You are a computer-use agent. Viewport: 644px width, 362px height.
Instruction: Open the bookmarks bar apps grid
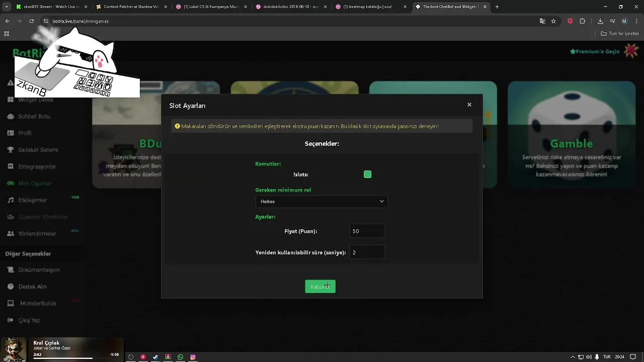tap(7, 34)
